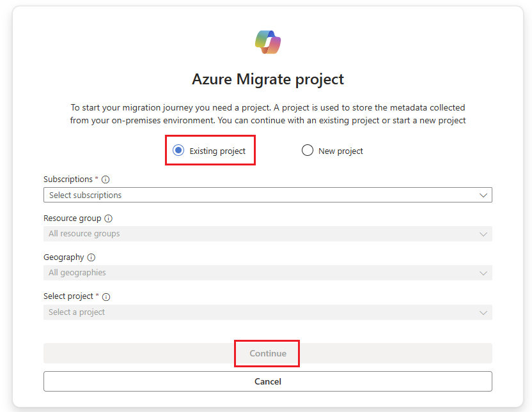The image size is (532, 412).
Task: Click the info icon beside Resource group
Action: 108,218
